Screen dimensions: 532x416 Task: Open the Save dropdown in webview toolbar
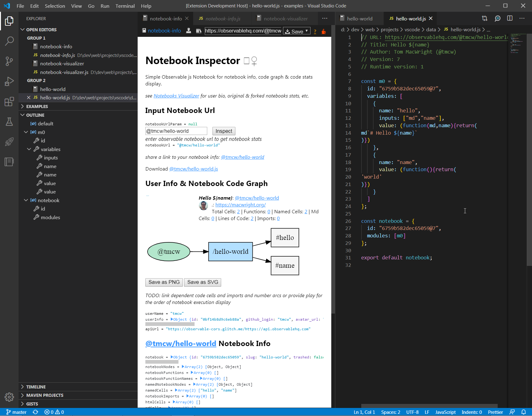[297, 31]
